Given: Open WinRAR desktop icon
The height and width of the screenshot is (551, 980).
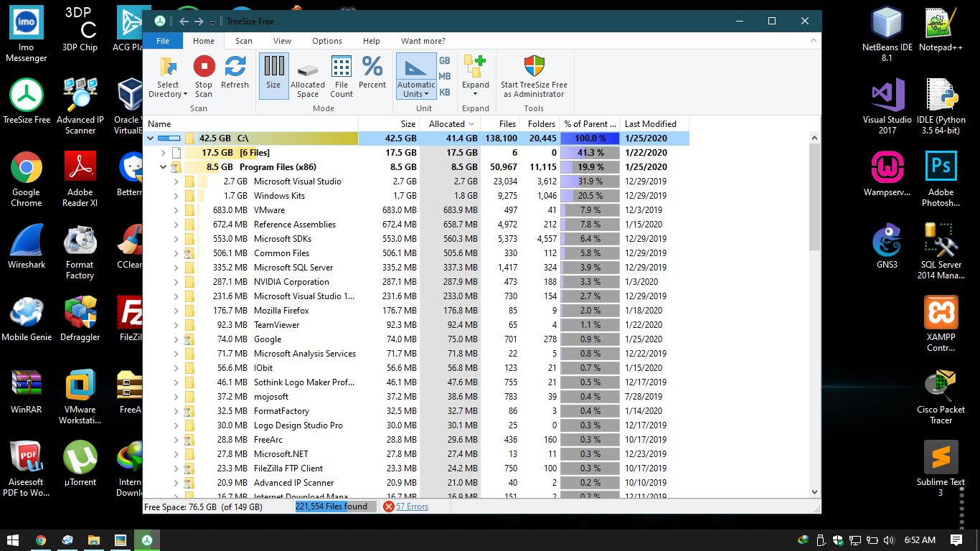Looking at the screenshot, I should (x=27, y=392).
